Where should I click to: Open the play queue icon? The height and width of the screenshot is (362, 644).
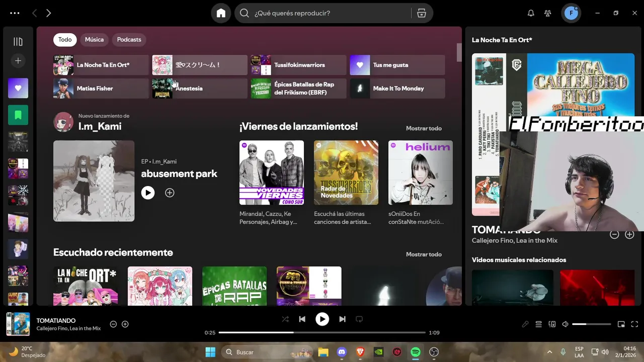(538, 324)
